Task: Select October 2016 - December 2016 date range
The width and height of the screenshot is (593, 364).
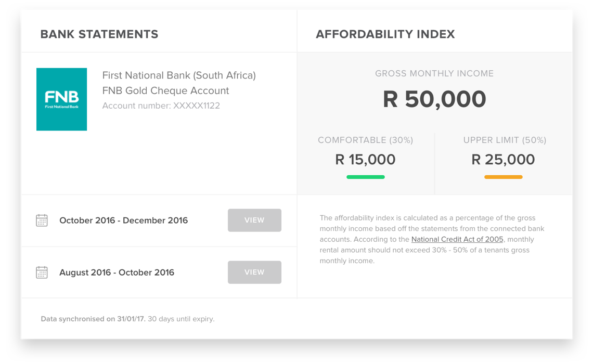Action: (124, 220)
